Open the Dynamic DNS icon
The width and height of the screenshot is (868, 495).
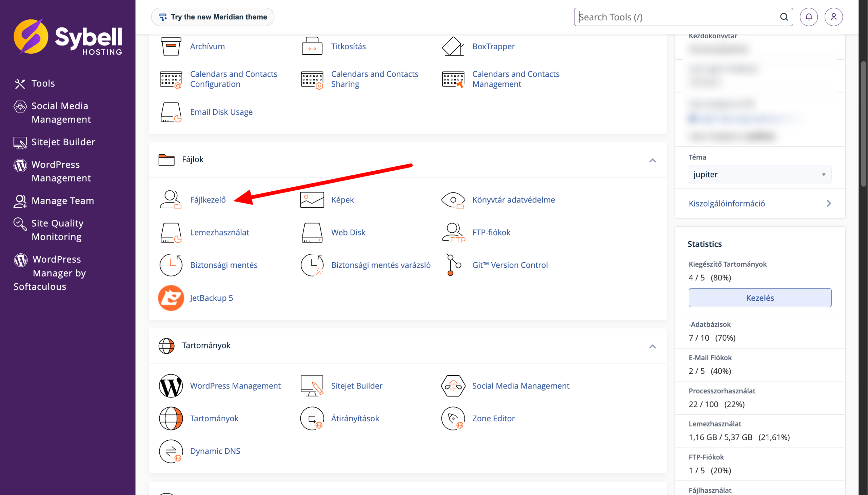pos(171,451)
